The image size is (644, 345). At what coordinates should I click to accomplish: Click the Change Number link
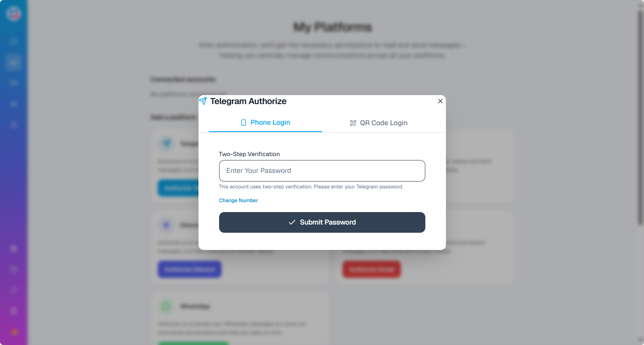pos(238,200)
